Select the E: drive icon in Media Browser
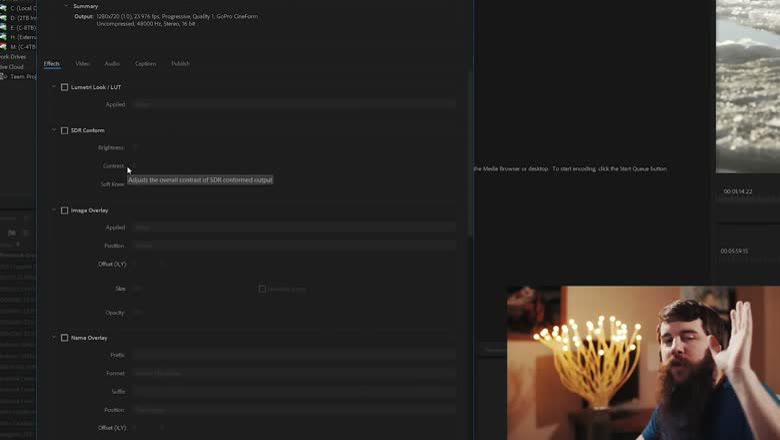Viewport: 780px width, 440px height. pyautogui.click(x=3, y=27)
